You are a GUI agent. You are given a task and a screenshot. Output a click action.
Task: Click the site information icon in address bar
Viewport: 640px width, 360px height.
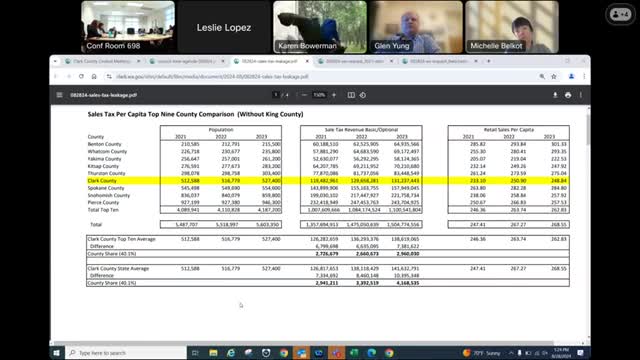pyautogui.click(x=109, y=76)
